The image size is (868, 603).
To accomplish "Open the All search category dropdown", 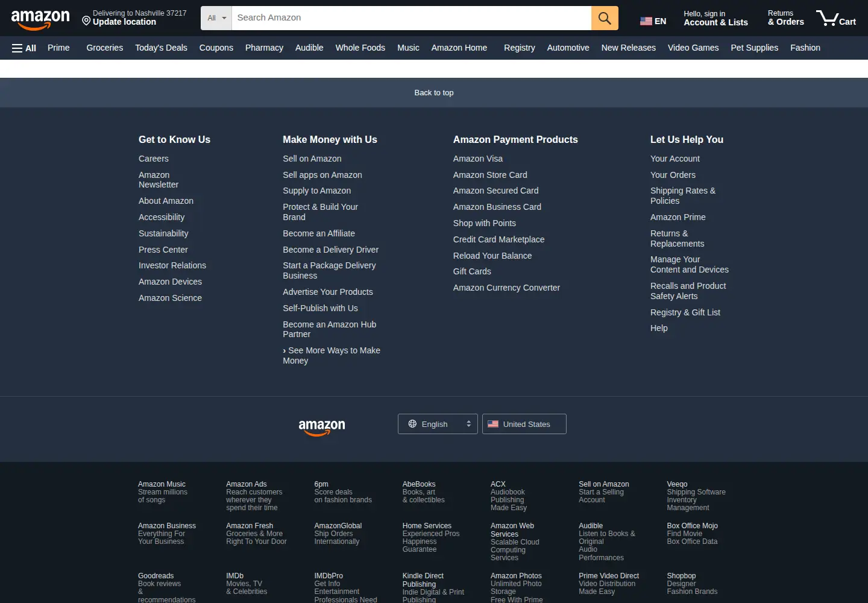I will click(x=216, y=18).
